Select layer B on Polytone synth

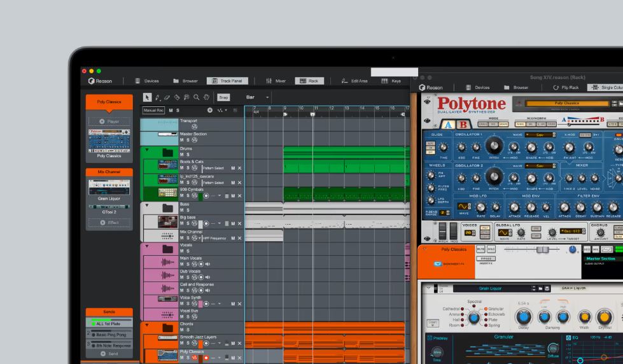(463, 125)
